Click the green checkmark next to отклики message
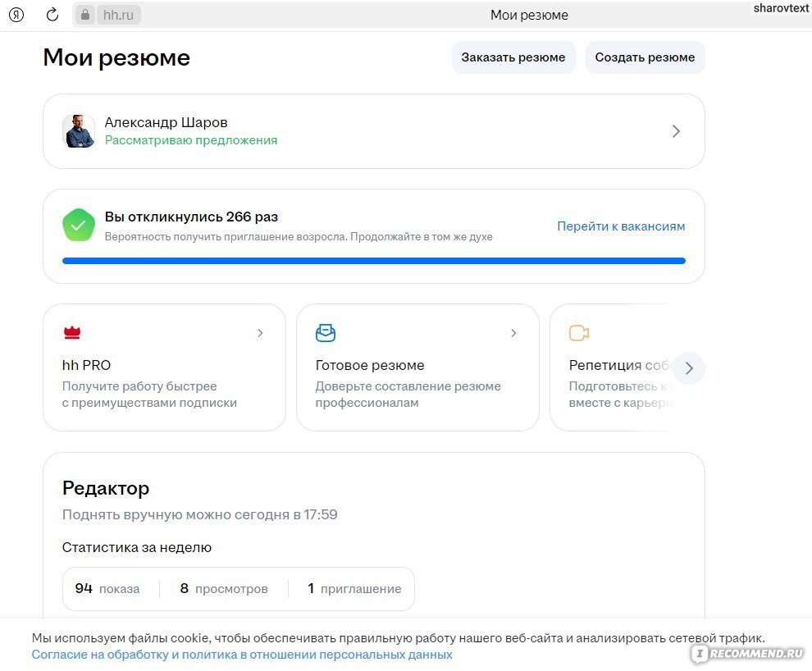This screenshot has width=812, height=671. [x=79, y=224]
